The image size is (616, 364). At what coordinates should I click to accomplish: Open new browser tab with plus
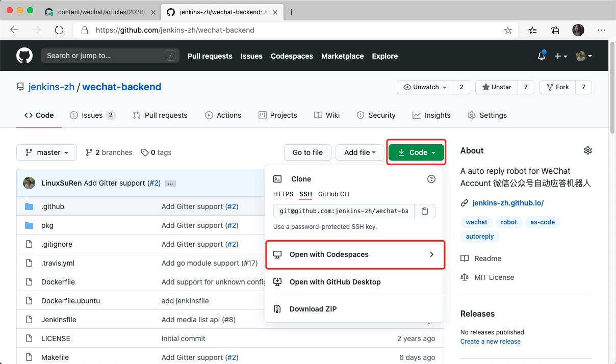292,12
